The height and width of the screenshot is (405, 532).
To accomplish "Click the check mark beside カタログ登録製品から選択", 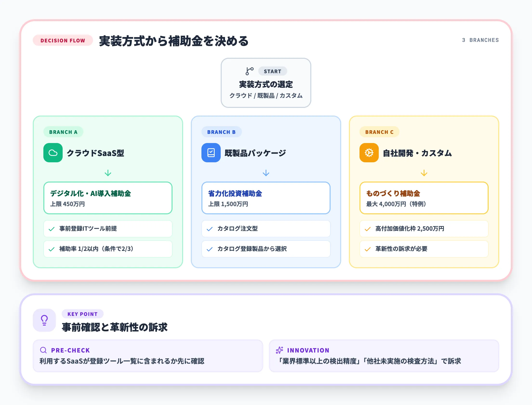I will [x=210, y=249].
